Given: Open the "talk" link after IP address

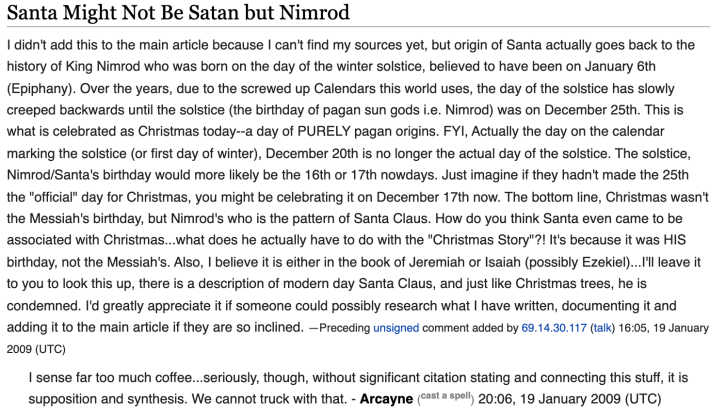Looking at the screenshot, I should pos(602,328).
